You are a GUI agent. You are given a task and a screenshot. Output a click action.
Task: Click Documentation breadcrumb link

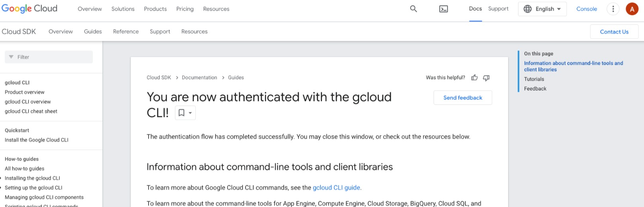pos(200,78)
